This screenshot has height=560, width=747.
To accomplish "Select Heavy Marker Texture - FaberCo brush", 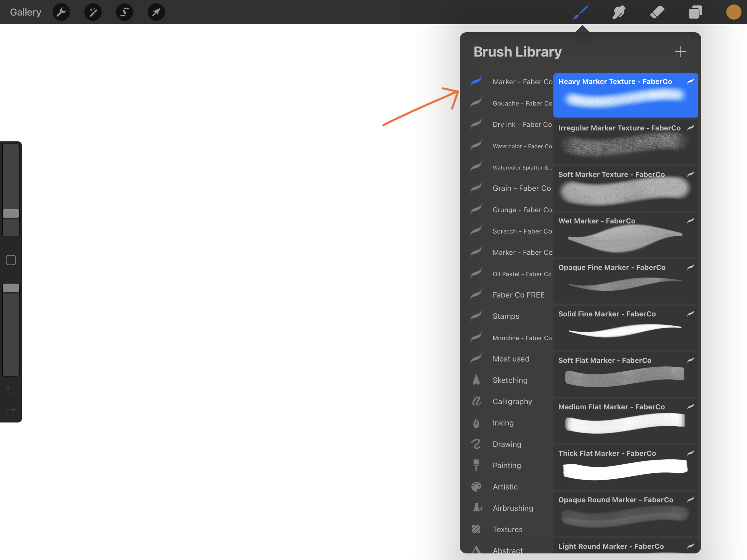I will (x=625, y=95).
